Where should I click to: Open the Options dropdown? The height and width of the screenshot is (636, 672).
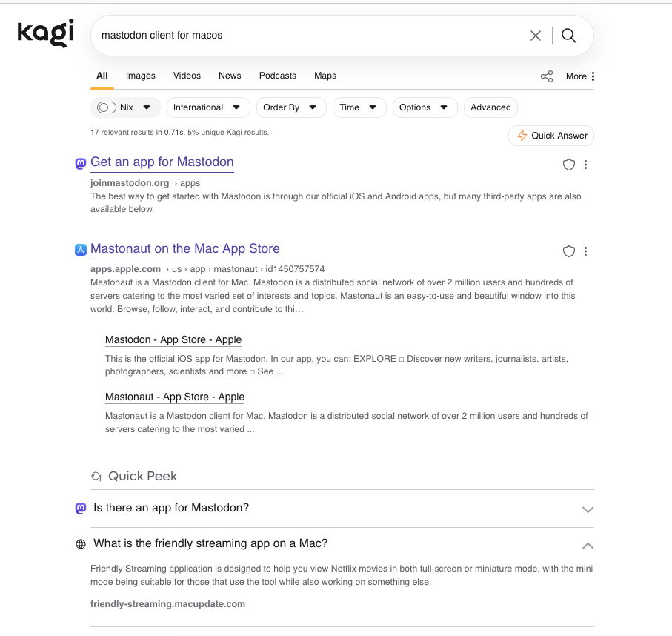(x=425, y=107)
